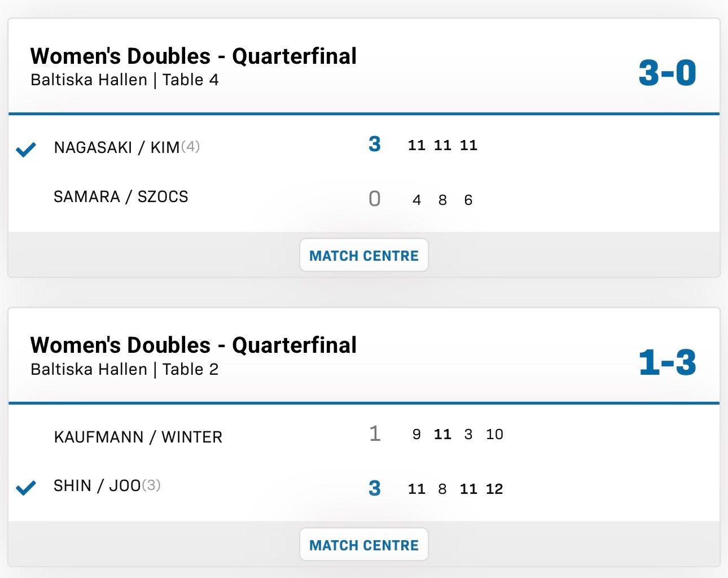The width and height of the screenshot is (728, 578).
Task: Click the (3) seed number next to JOO
Action: pyautogui.click(x=151, y=485)
